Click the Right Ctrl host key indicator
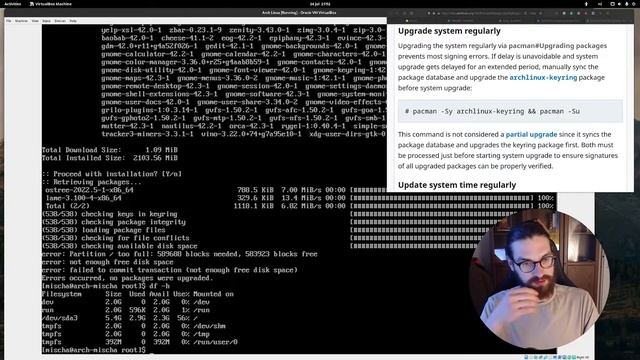Viewport: 640px width, 360px height. tap(583, 357)
